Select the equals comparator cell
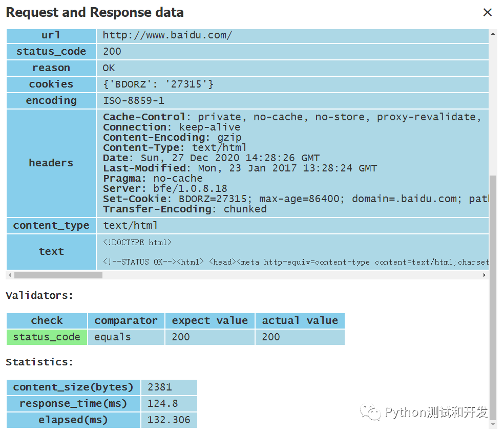Image resolution: width=504 pixels, height=435 pixels. point(113,337)
